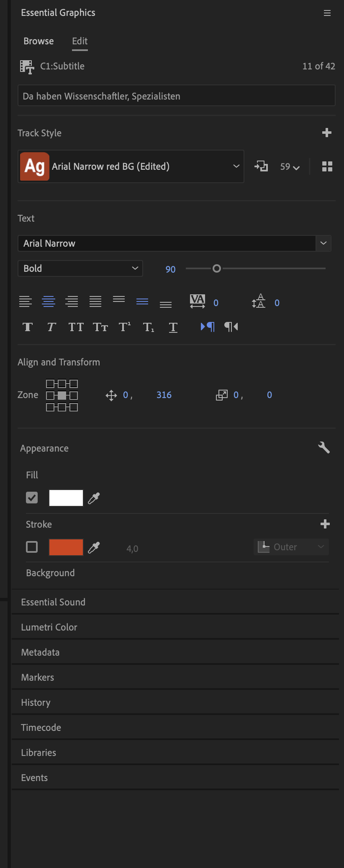
Task: Toggle right-to-left paragraph direction
Action: pos(231,327)
